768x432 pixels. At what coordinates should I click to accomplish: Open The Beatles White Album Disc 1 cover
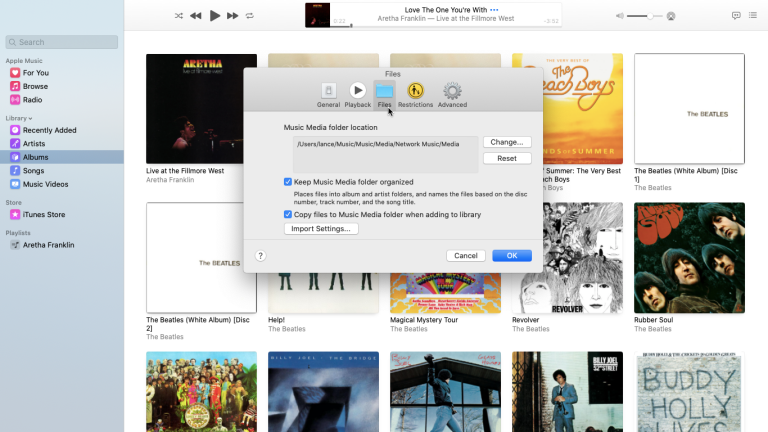(689, 109)
